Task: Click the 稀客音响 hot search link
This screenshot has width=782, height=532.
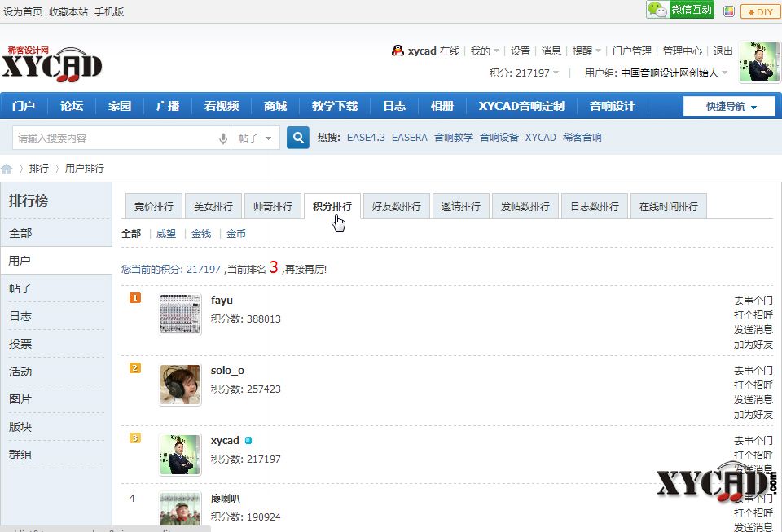Action: [582, 138]
